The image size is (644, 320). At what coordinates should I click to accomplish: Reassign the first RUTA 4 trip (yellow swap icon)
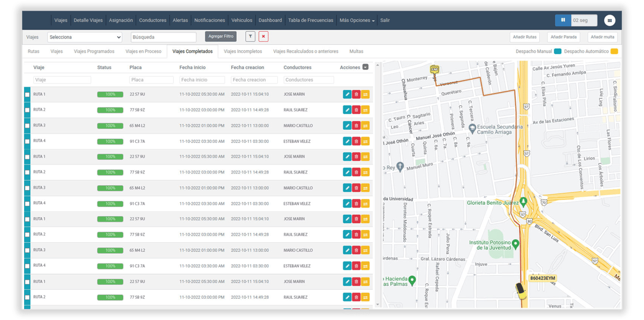pyautogui.click(x=365, y=141)
